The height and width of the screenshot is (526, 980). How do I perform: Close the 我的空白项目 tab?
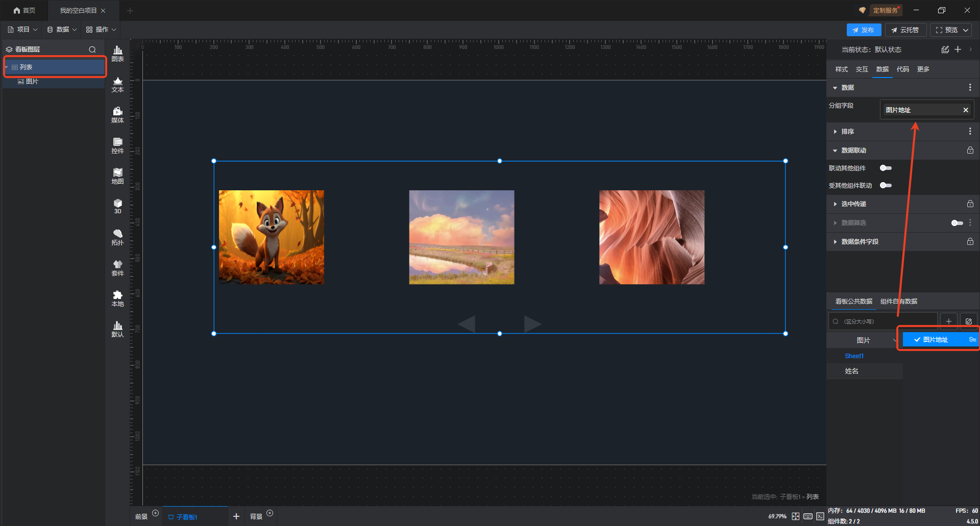pyautogui.click(x=103, y=10)
